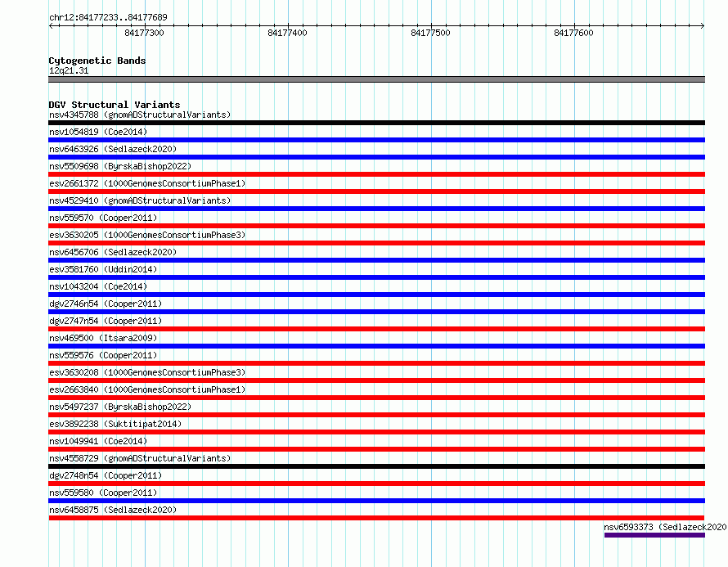Open variant esv3630208 (1000GenomesConsortiumPhase3)
Screen dimensions: 728x567
(x=147, y=372)
